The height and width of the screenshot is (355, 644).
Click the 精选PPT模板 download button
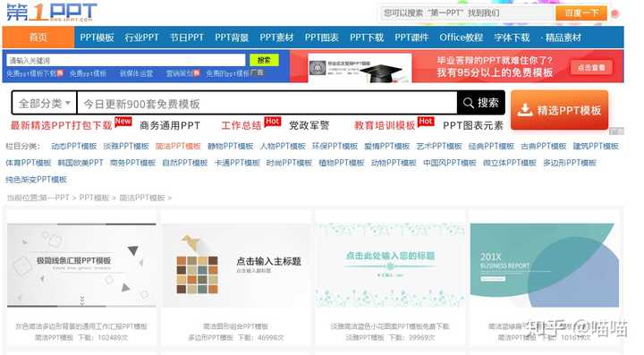pyautogui.click(x=559, y=110)
